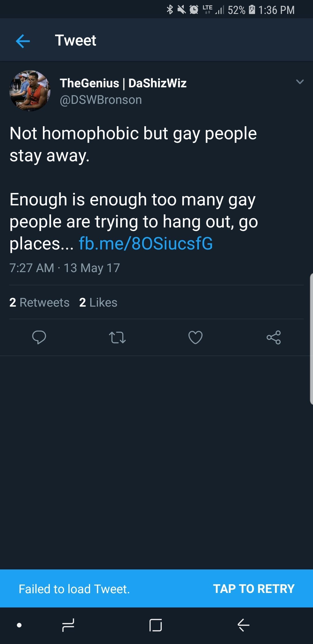Open the profile picture thumbnail
The height and width of the screenshot is (644, 313).
(30, 91)
